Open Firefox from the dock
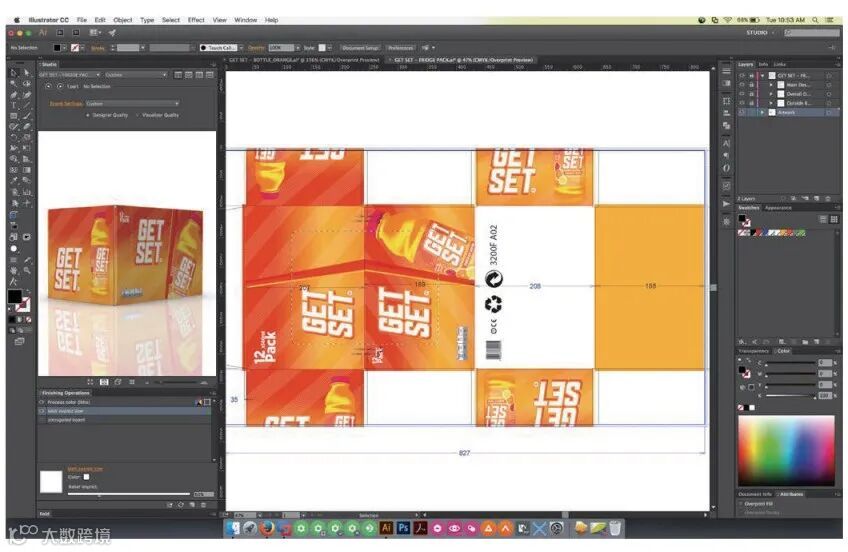The height and width of the screenshot is (552, 848). [x=267, y=528]
